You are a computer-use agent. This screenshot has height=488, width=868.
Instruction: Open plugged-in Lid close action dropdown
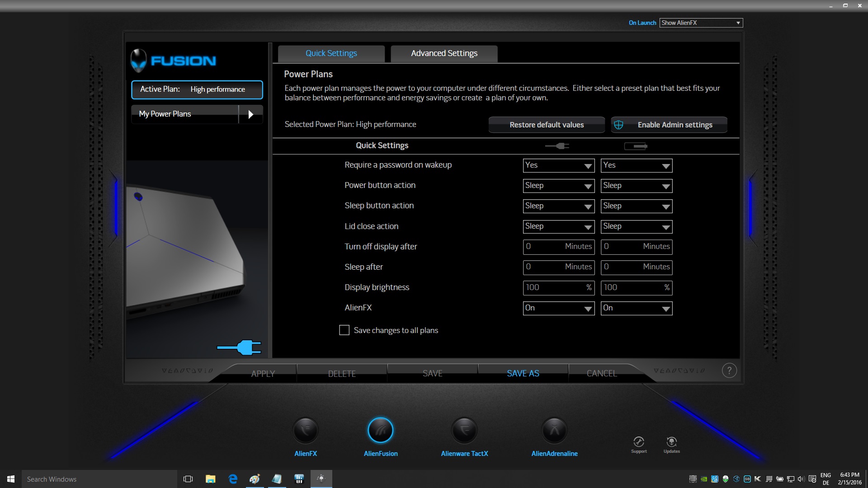coord(558,226)
